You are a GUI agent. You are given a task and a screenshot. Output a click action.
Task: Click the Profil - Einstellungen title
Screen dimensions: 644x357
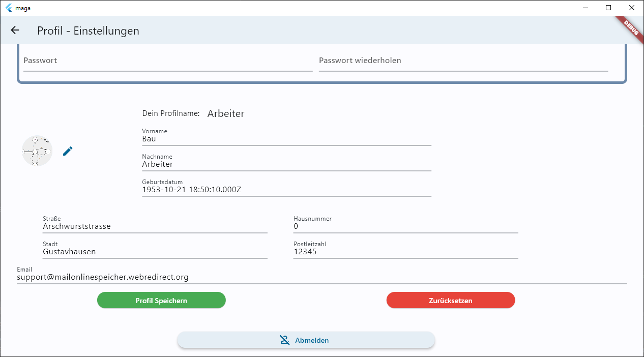88,31
